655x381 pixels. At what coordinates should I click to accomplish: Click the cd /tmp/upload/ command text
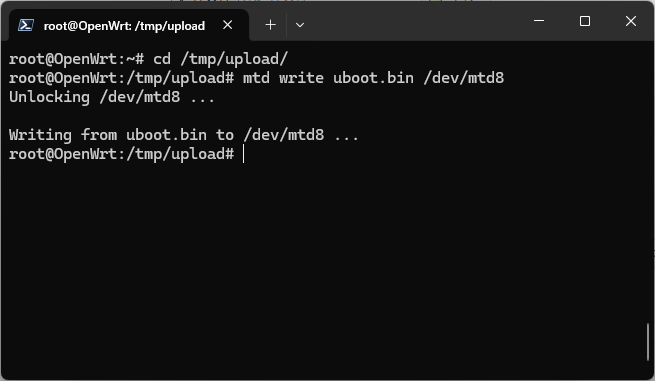point(220,59)
